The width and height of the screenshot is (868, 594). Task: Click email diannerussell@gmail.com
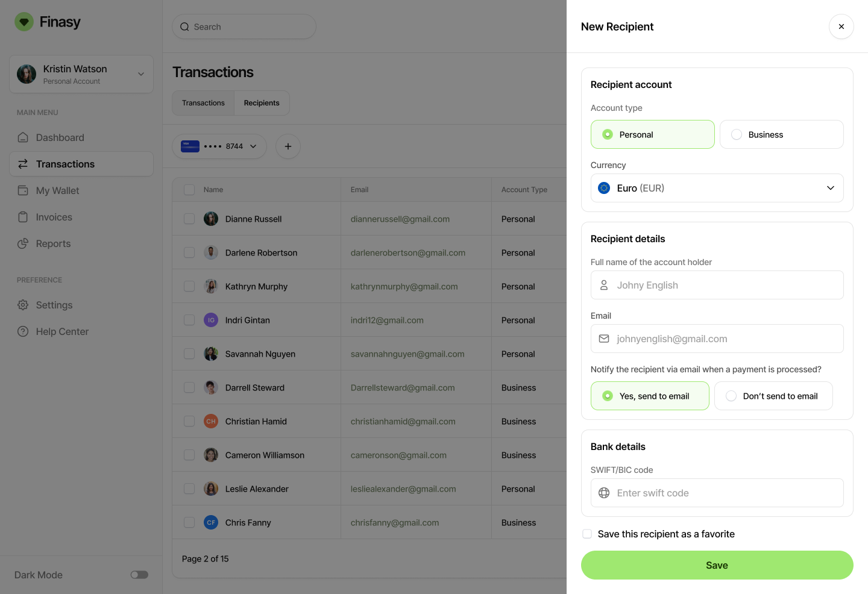(400, 219)
